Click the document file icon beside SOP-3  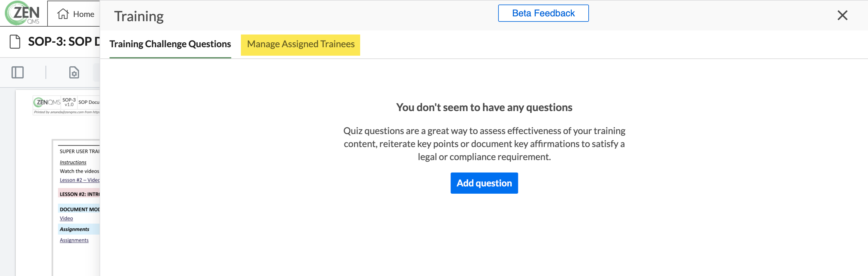click(x=15, y=42)
